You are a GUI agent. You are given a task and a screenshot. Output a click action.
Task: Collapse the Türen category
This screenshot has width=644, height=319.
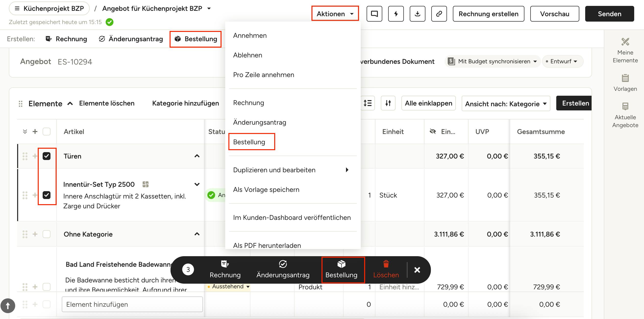197,156
